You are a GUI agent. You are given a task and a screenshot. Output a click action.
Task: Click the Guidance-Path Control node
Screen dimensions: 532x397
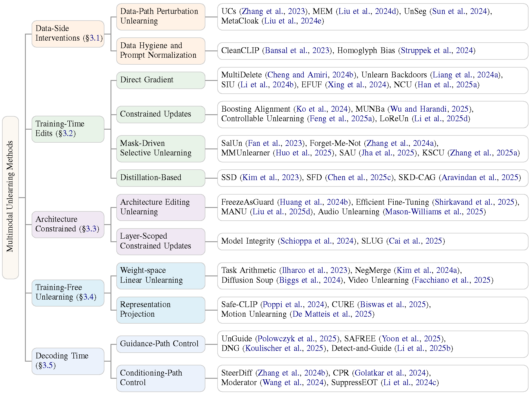(x=160, y=344)
